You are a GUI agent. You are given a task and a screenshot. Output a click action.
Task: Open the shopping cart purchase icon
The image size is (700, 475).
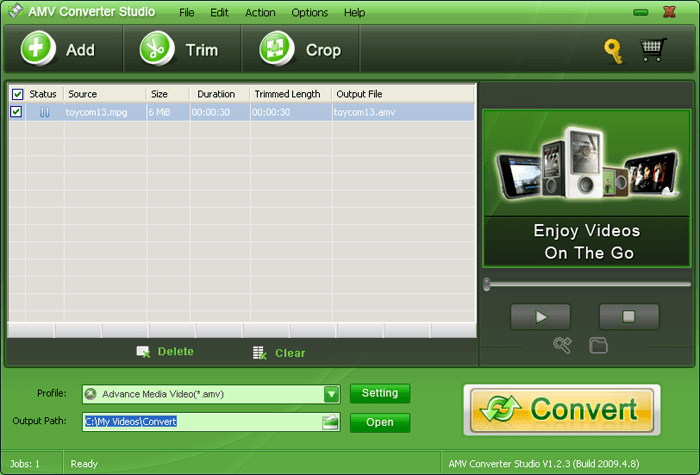coord(653,50)
